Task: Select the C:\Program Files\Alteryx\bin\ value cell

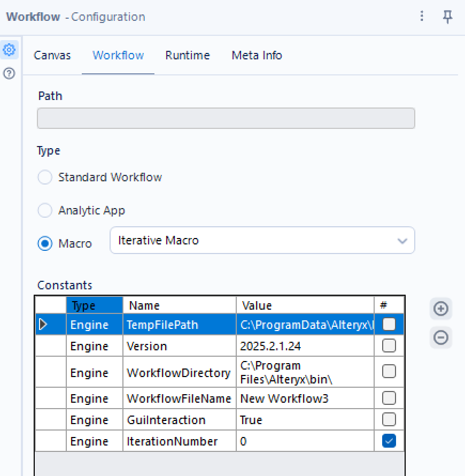Action: (x=305, y=372)
